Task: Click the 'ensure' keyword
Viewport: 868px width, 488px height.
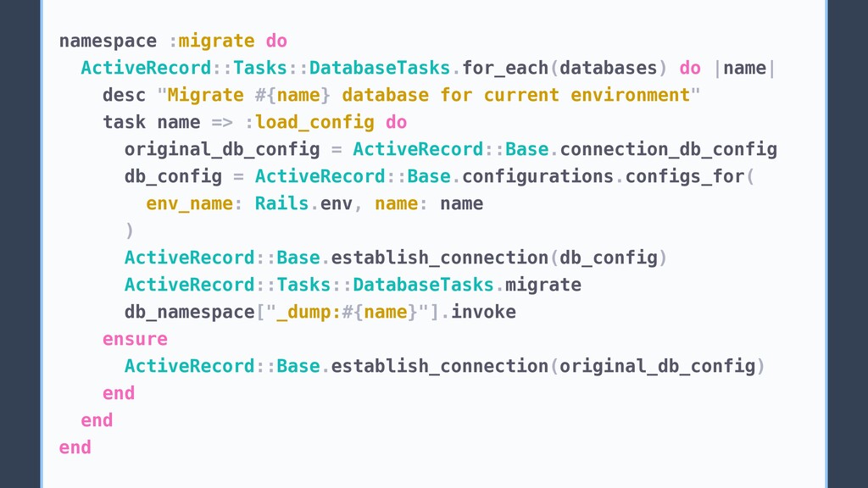Action: coord(135,339)
